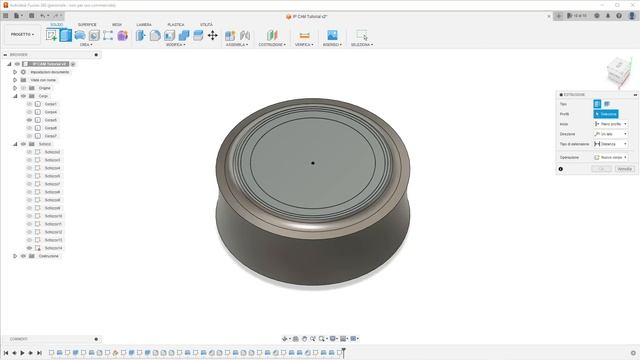This screenshot has height=360, width=640.
Task: Toggle visibility of Corpo6
Action: tap(29, 128)
